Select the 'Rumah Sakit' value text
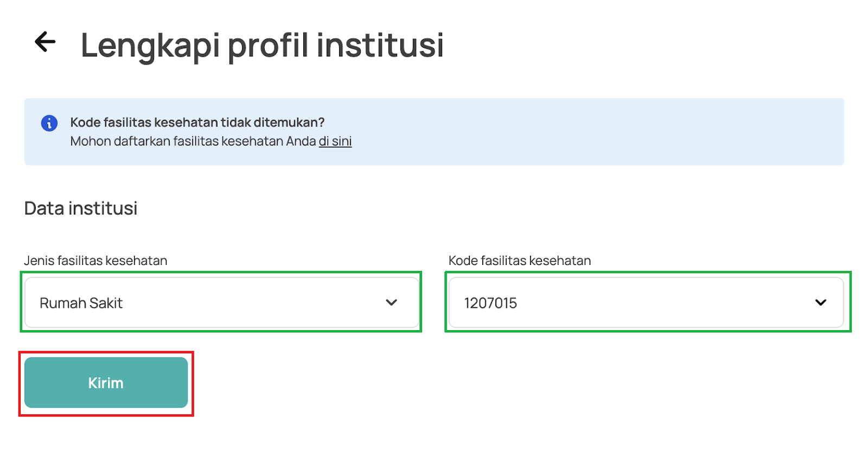This screenshot has width=868, height=474. tap(81, 303)
